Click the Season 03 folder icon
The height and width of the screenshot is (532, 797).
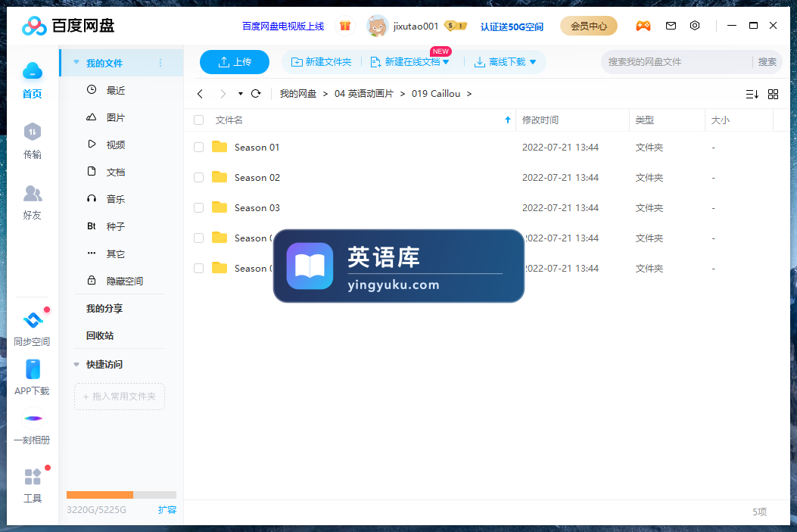(x=219, y=207)
